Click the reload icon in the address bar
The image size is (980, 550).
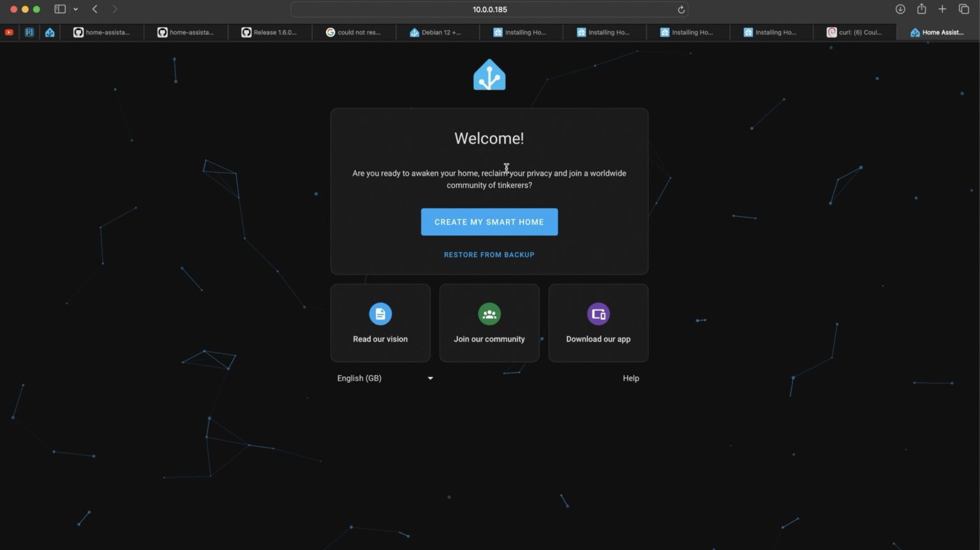[x=680, y=9]
